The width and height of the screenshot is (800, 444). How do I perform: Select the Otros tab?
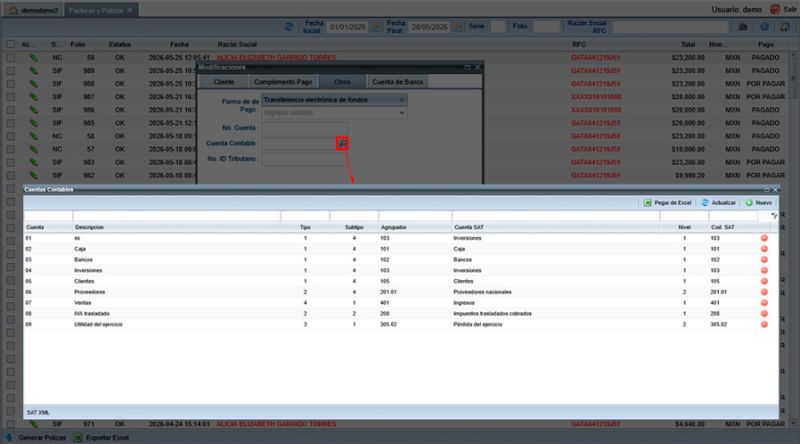[342, 82]
